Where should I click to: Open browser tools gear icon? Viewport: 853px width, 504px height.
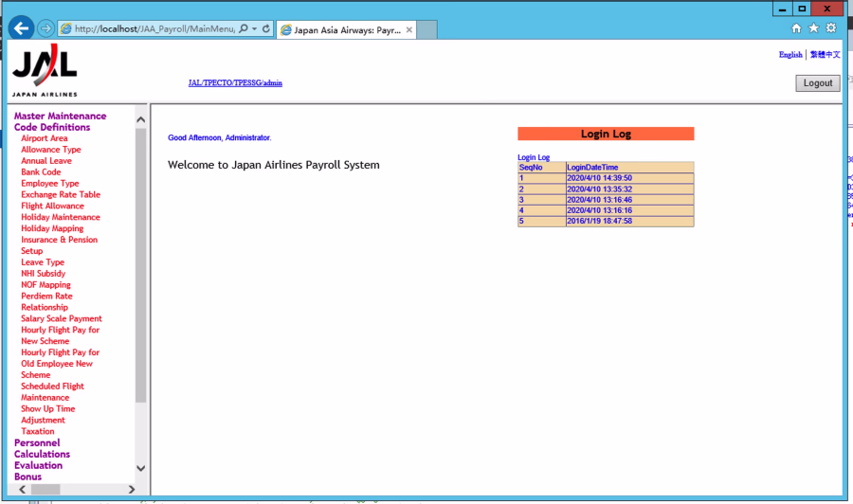point(831,28)
